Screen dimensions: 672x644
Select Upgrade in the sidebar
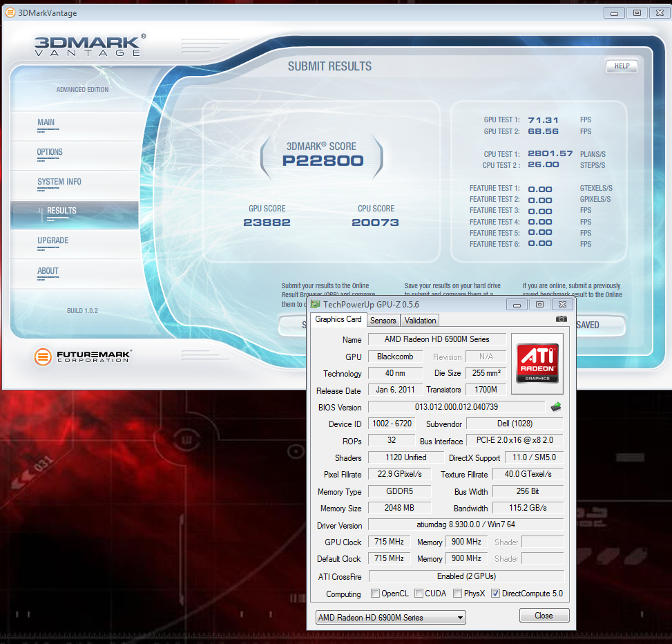52,240
